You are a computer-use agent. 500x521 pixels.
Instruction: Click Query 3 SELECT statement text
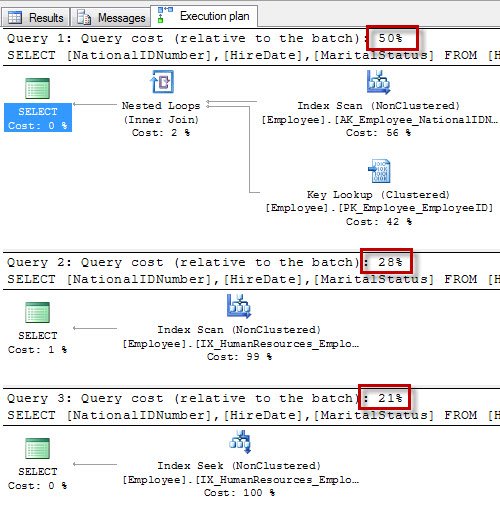(x=253, y=415)
